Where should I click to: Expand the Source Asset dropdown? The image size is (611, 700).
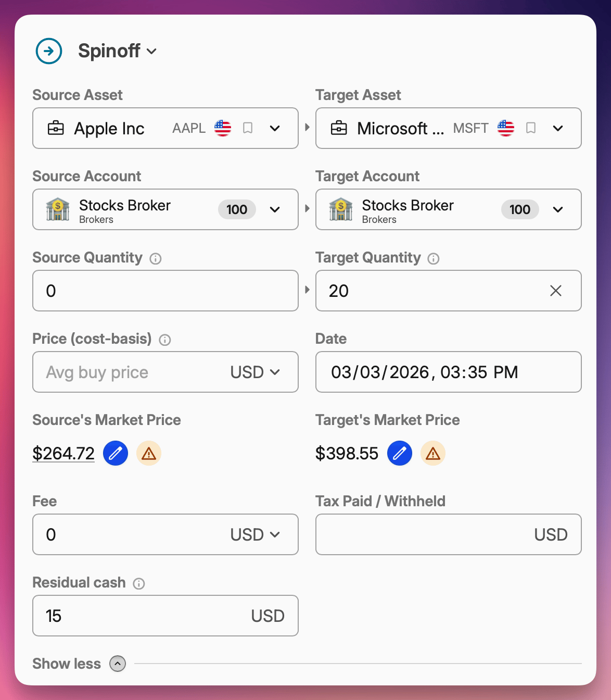pyautogui.click(x=275, y=128)
